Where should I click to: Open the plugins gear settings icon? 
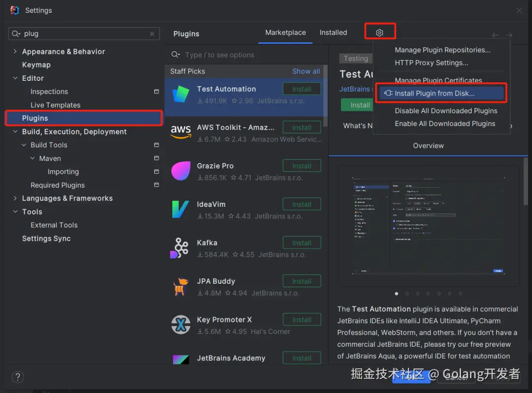pos(379,33)
